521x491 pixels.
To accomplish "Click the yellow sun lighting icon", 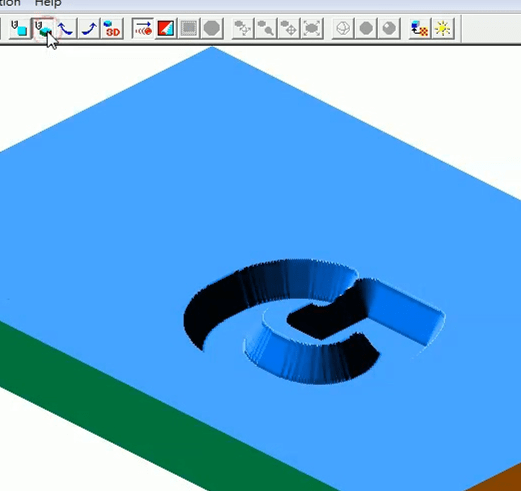I will point(443,28).
